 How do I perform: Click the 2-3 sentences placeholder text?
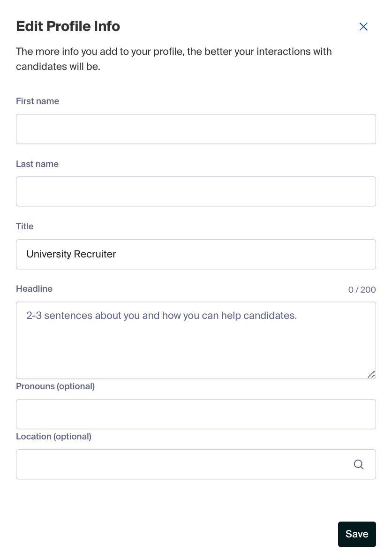tap(161, 316)
